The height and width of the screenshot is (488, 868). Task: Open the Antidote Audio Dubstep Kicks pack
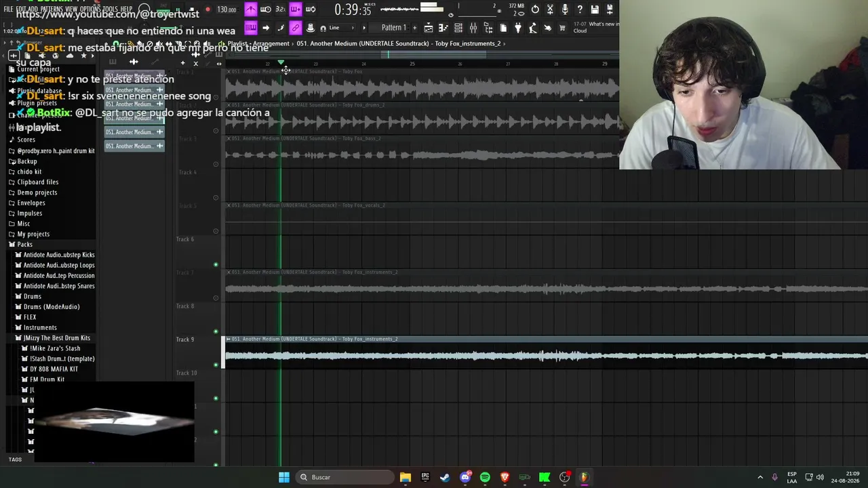[x=59, y=255]
